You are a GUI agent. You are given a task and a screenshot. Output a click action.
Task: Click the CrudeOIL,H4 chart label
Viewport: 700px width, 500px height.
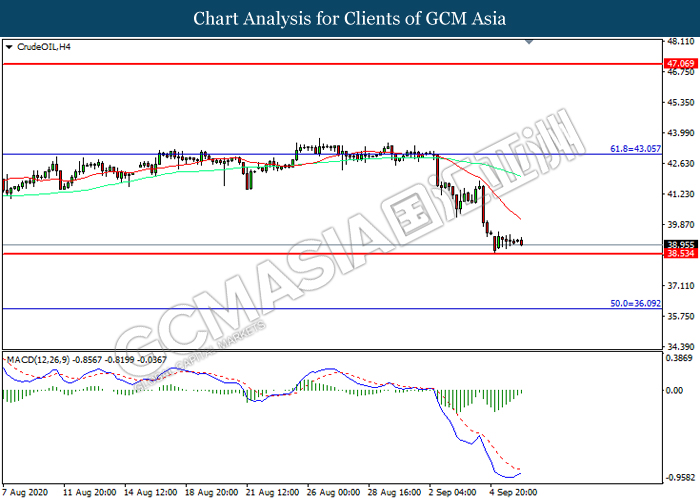(x=44, y=47)
